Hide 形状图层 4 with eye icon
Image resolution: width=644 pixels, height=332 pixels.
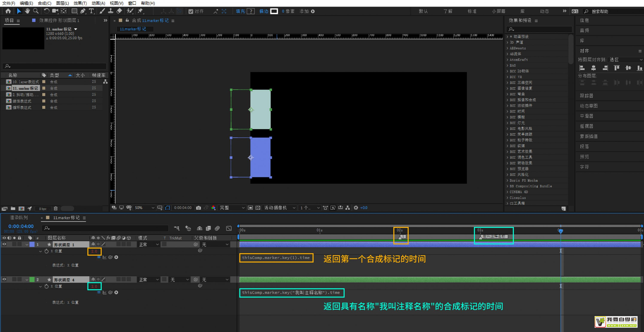[4, 279]
